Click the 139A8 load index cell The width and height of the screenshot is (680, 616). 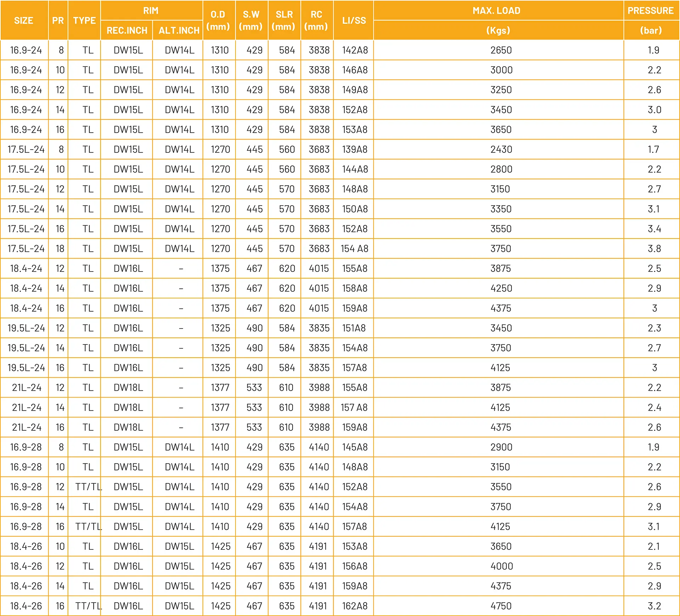355,149
